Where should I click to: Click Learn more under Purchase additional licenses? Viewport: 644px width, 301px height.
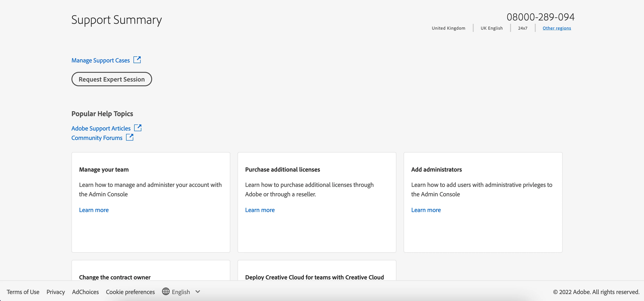[260, 210]
